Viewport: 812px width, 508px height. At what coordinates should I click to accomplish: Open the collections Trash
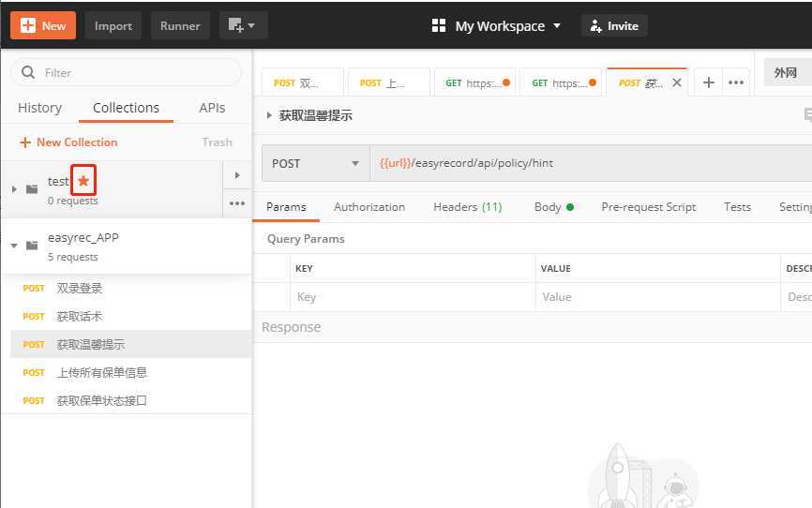coord(217,142)
